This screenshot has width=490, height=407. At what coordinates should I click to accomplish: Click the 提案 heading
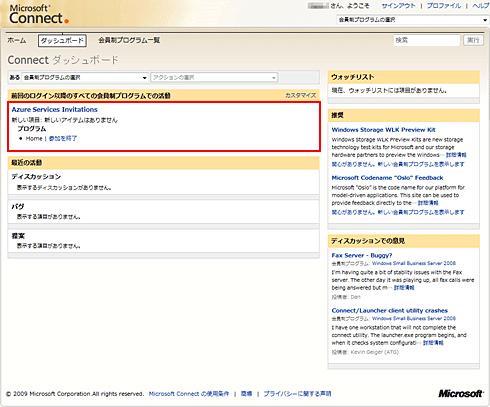18,236
